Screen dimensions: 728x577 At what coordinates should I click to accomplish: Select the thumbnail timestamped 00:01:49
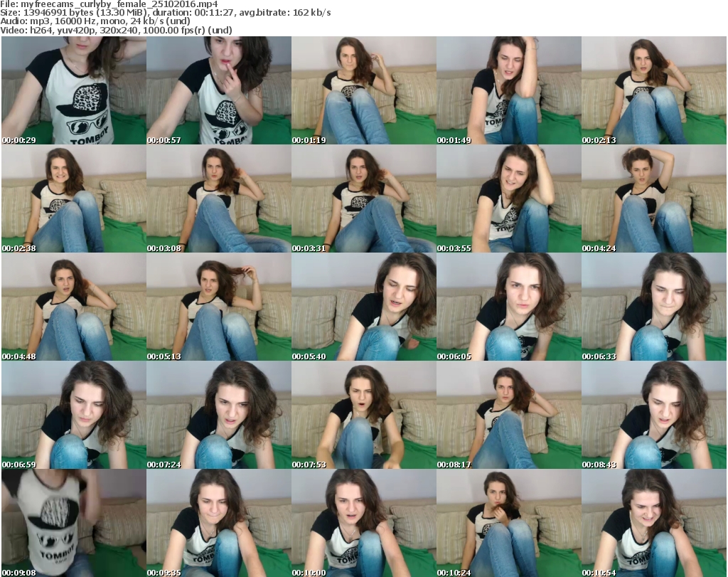(x=509, y=90)
